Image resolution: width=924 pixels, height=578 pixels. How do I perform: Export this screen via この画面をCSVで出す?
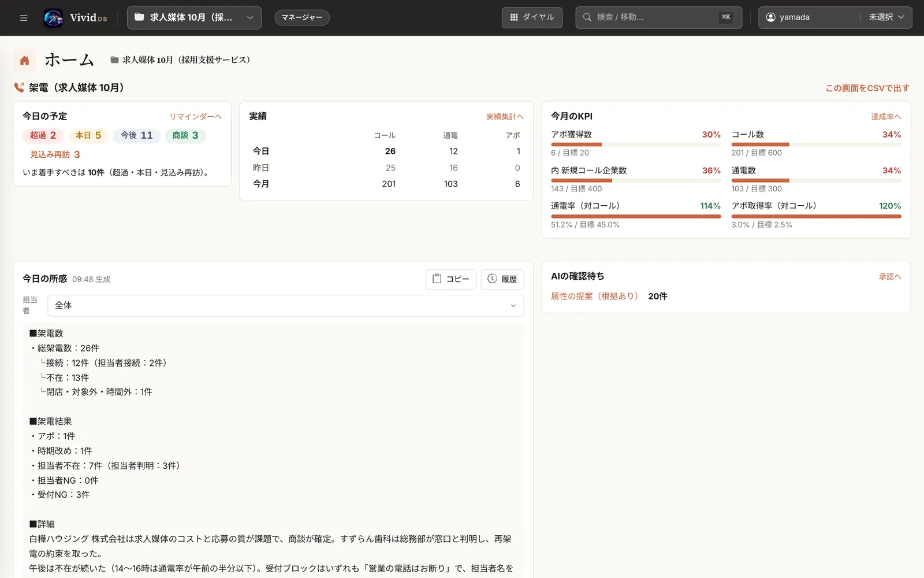867,88
